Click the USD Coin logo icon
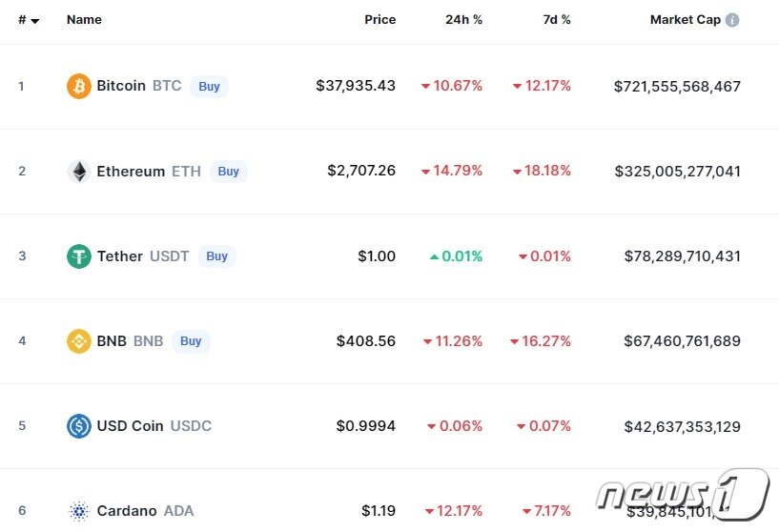This screenshot has width=779, height=532. (79, 426)
